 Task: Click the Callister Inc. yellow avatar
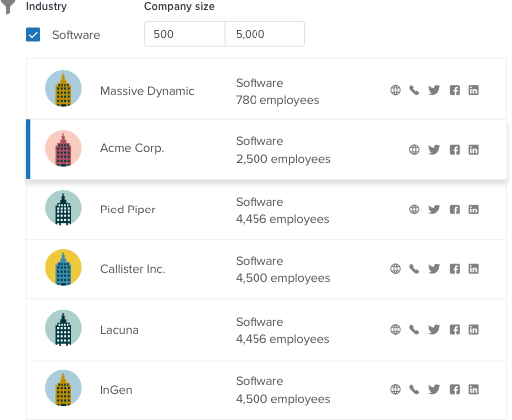63,267
